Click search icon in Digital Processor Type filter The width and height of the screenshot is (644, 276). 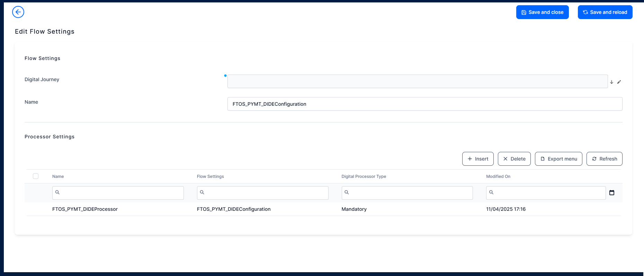point(347,192)
